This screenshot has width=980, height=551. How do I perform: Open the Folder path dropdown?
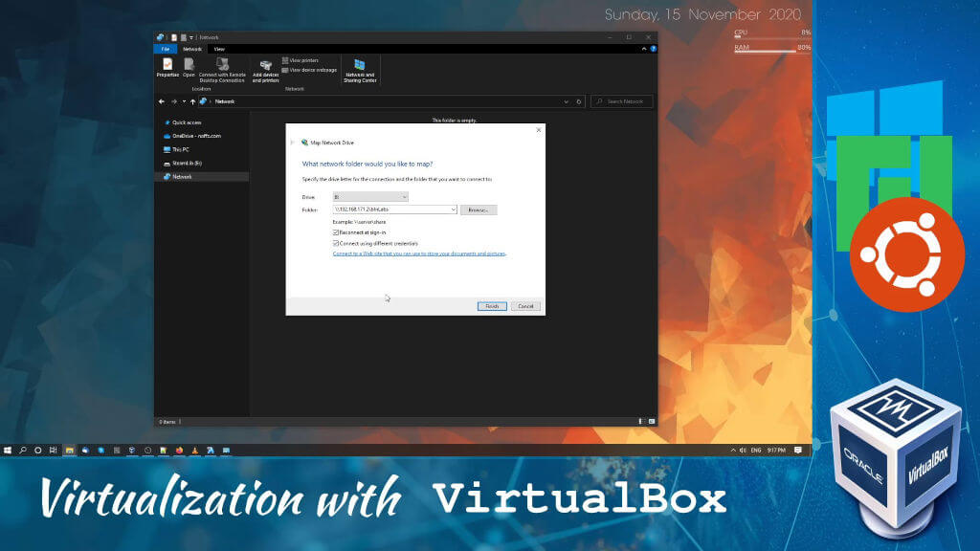tap(454, 209)
